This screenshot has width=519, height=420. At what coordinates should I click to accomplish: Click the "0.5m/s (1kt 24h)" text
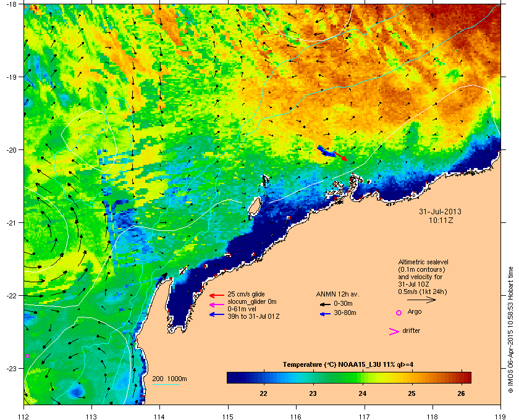[423, 292]
